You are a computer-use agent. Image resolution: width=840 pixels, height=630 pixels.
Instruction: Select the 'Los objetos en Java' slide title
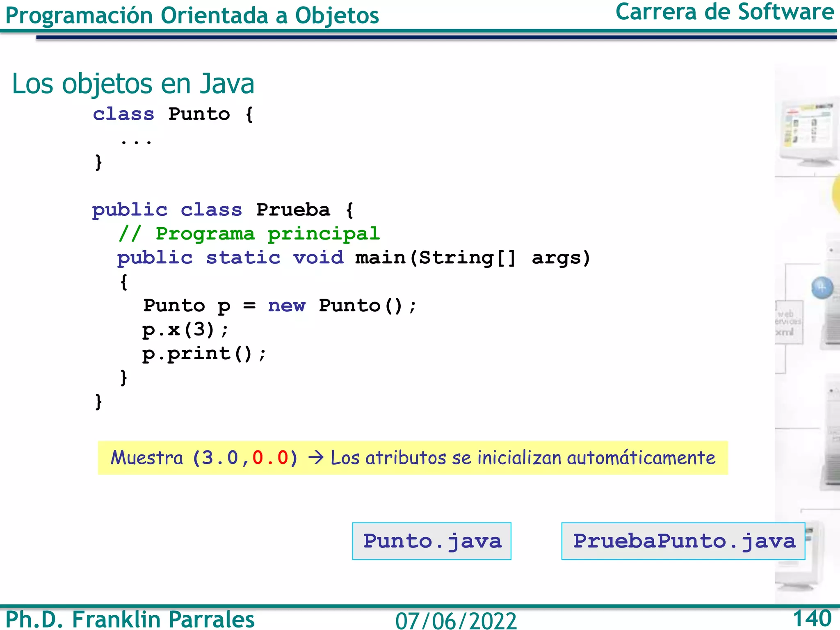[133, 84]
